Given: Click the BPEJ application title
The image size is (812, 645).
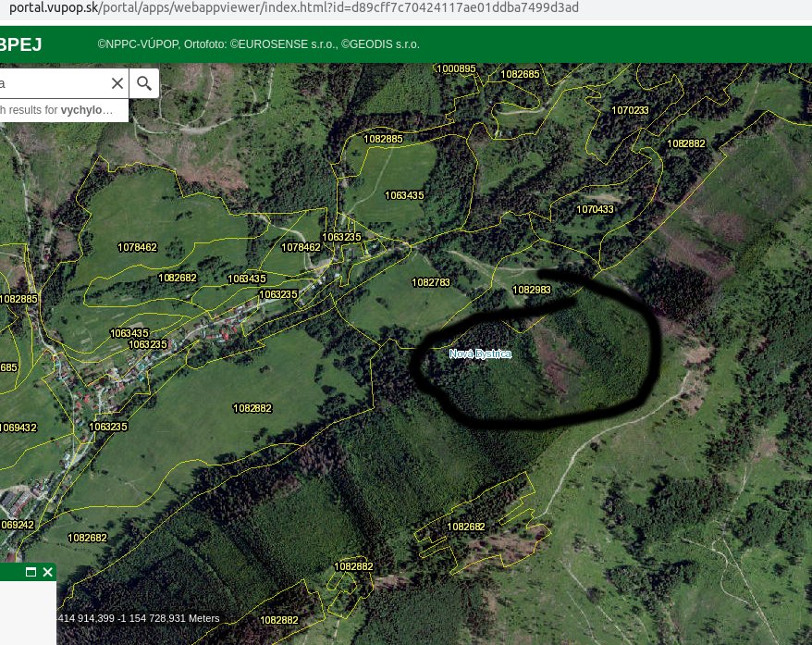Looking at the screenshot, I should click(x=20, y=44).
